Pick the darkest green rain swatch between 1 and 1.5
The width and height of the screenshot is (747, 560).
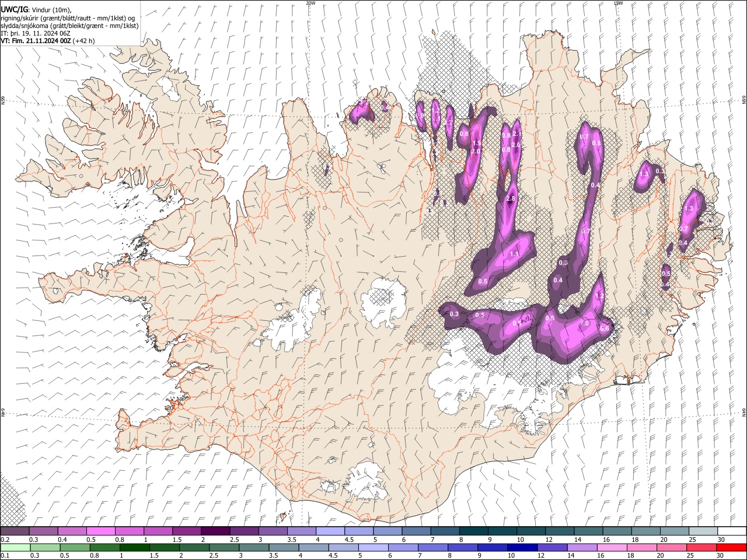point(135,548)
